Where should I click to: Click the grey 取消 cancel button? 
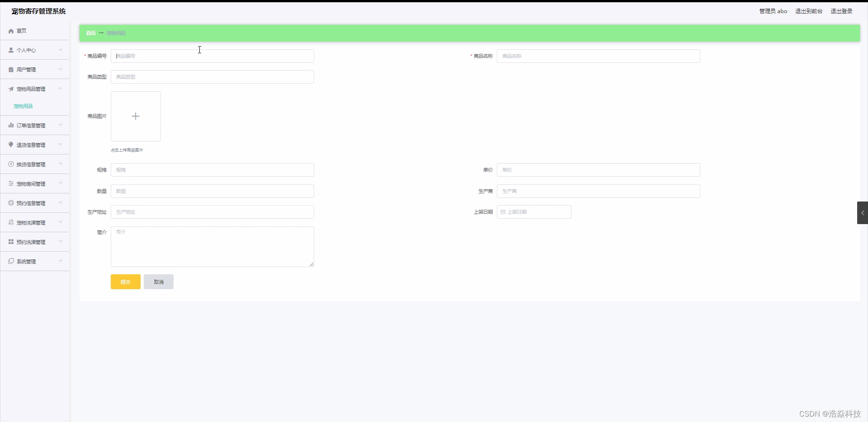159,282
